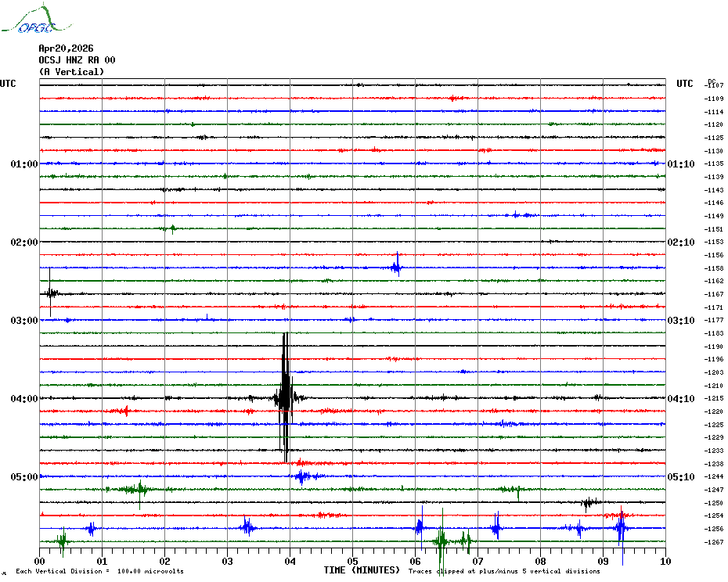Click the left "01:00" time label
Viewport: 728px width, 582px height.
click(x=24, y=163)
